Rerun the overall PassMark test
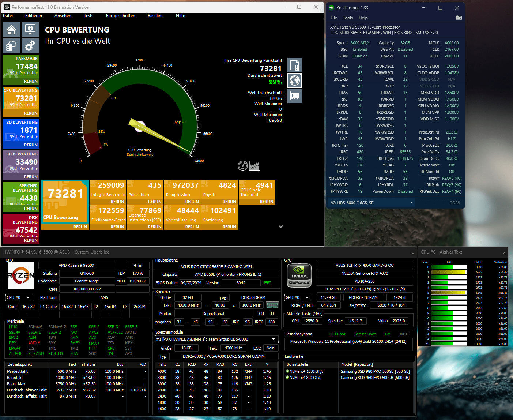The height and width of the screenshot is (420, 513). point(31,81)
